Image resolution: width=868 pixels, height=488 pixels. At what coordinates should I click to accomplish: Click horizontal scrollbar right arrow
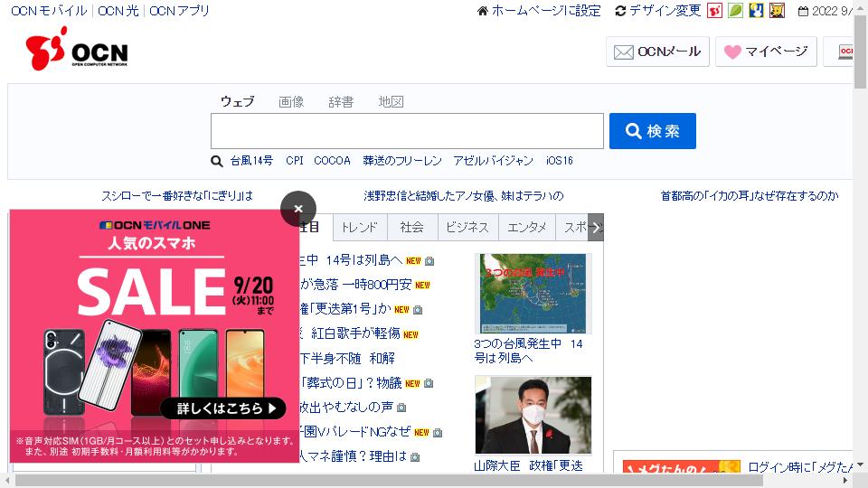845,480
